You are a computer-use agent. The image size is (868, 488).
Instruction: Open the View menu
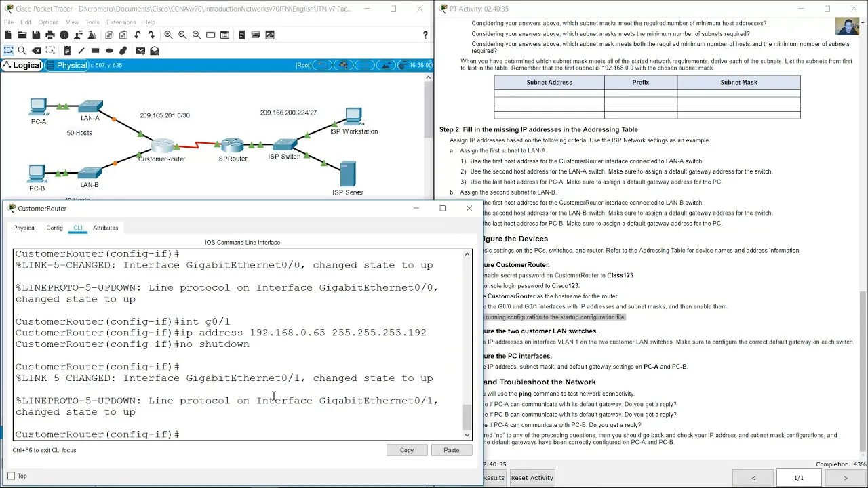tap(72, 22)
